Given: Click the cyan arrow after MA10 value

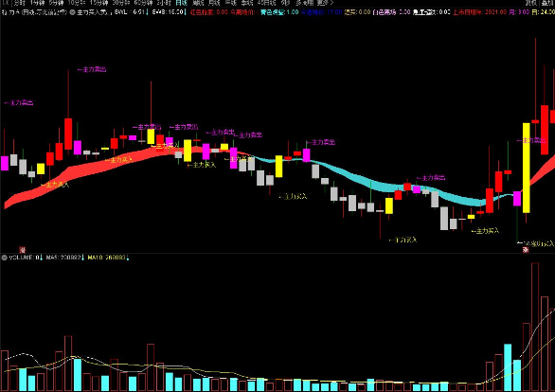Looking at the screenshot, I should pyautogui.click(x=128, y=258).
